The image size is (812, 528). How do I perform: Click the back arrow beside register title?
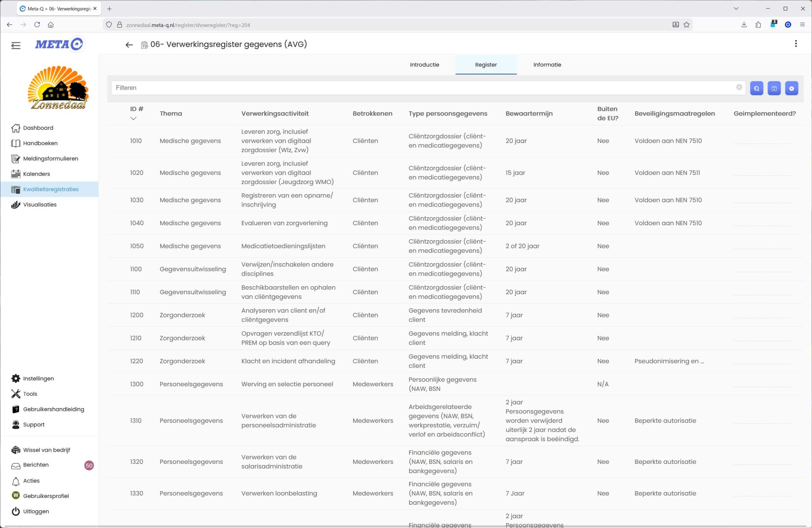click(129, 45)
